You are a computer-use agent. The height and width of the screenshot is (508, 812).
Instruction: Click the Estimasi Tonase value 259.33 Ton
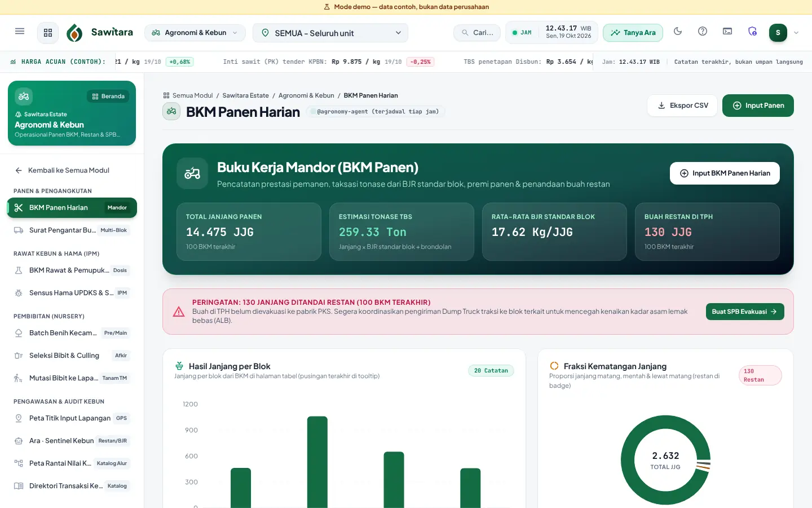(373, 232)
